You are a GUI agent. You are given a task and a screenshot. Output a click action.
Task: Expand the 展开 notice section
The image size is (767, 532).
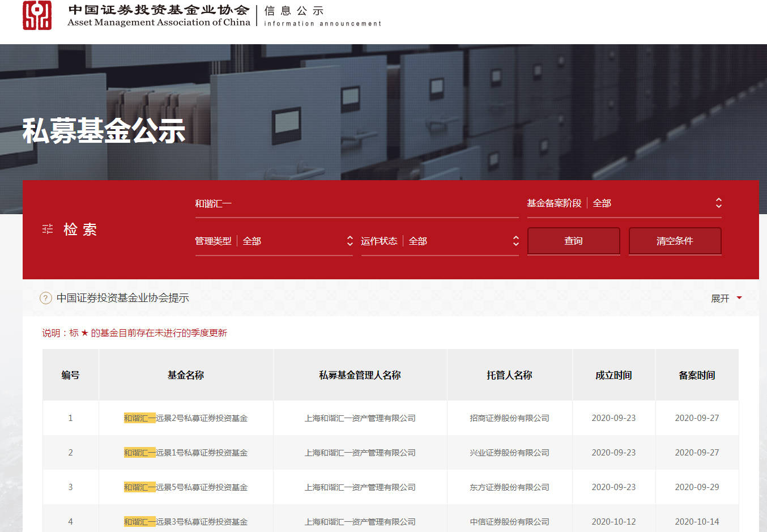click(x=726, y=298)
